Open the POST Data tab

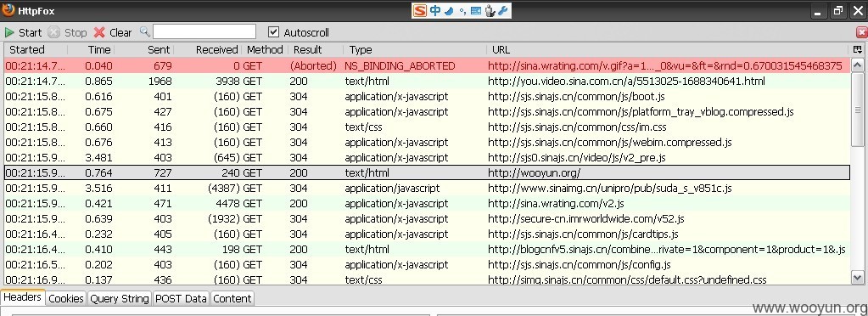pos(181,298)
